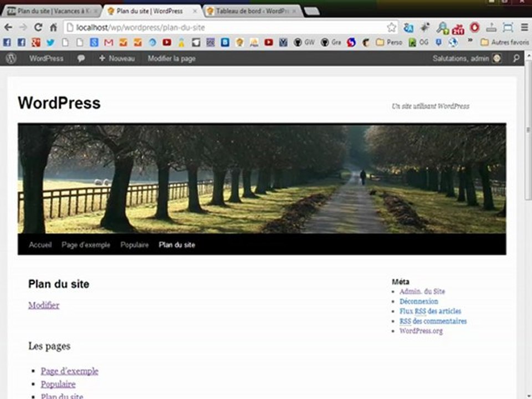This screenshot has width=532, height=399.
Task: Open the Page d'exemple list link
Action: (x=70, y=371)
